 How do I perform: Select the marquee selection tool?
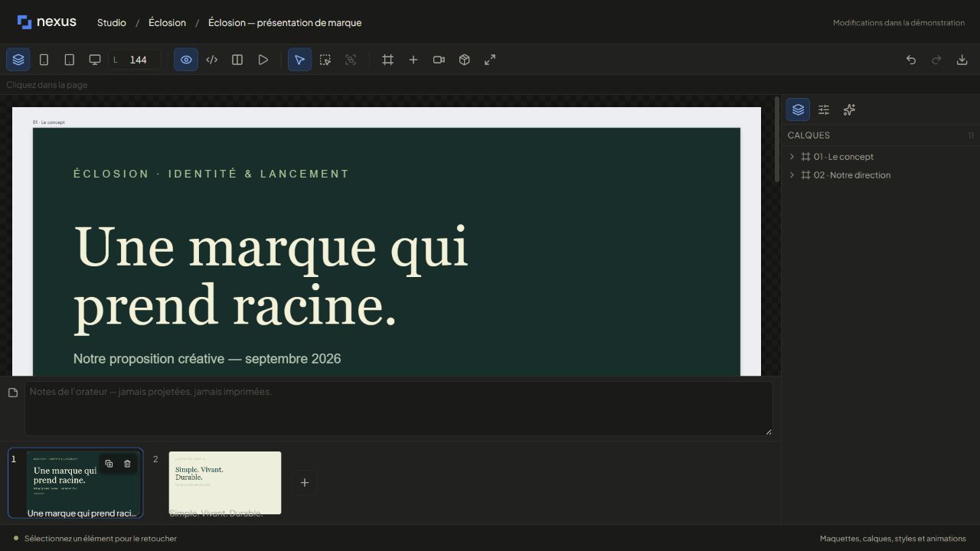[325, 60]
